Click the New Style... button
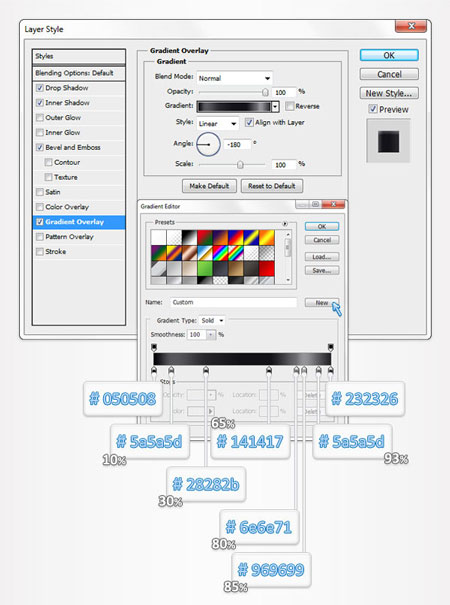Viewport: 450px width, 605px height. [389, 93]
